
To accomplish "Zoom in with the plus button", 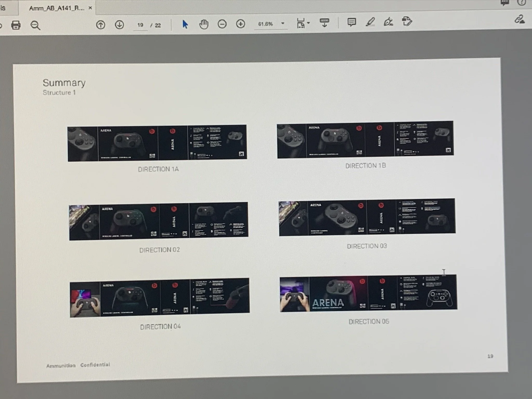I will (x=241, y=24).
